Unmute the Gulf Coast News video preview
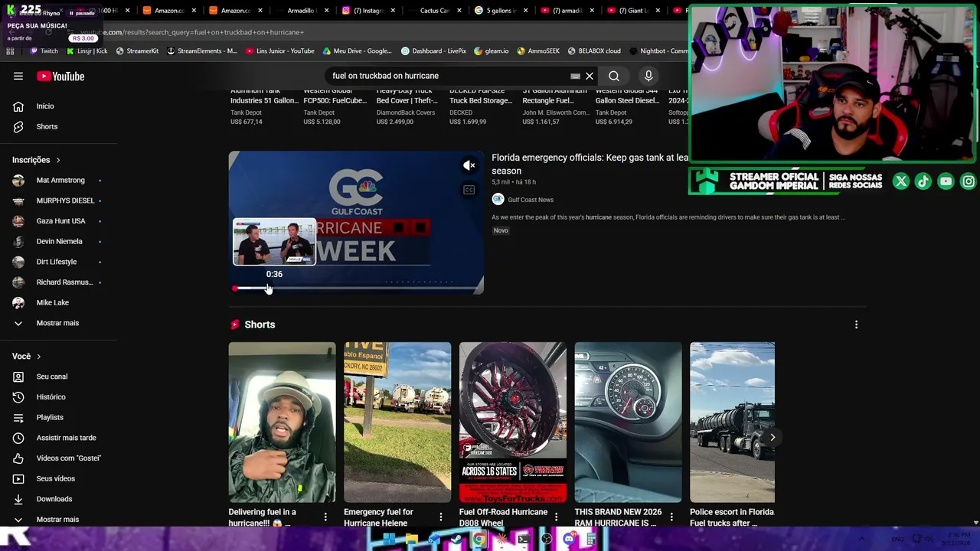The height and width of the screenshot is (551, 980). [x=469, y=165]
